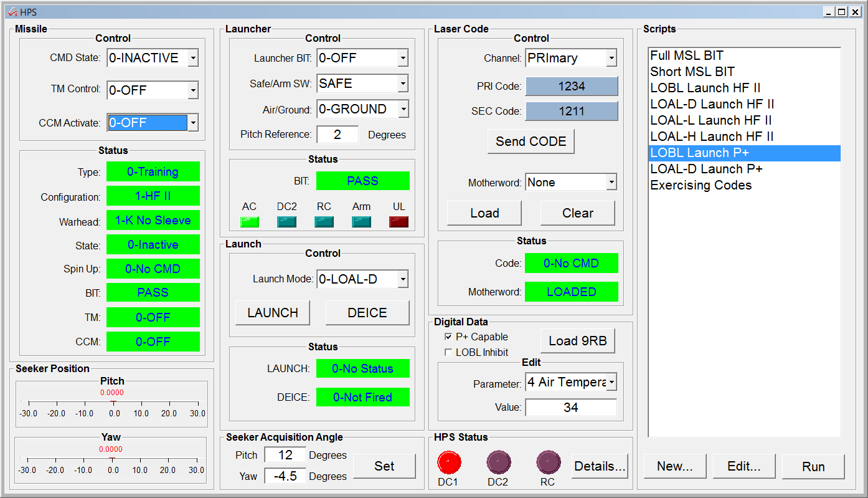Click the Motherword Clear button
Screen dimensions: 868x498
click(578, 213)
